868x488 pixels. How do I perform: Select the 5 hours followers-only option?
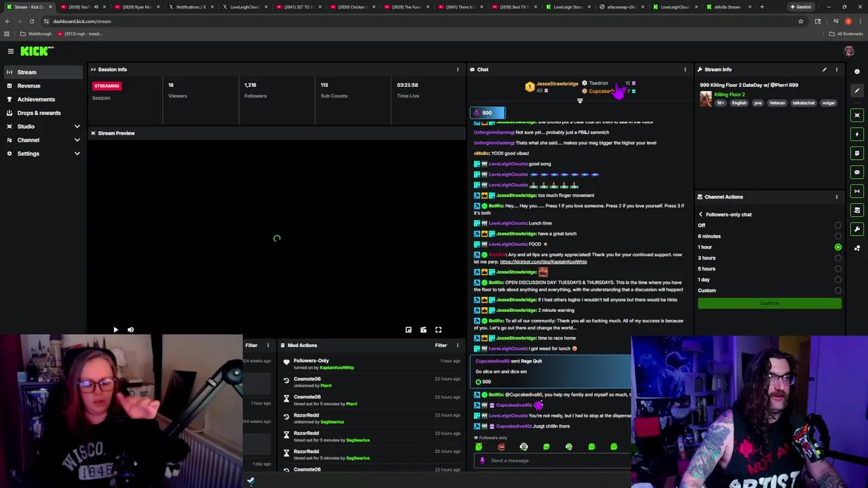pos(838,269)
